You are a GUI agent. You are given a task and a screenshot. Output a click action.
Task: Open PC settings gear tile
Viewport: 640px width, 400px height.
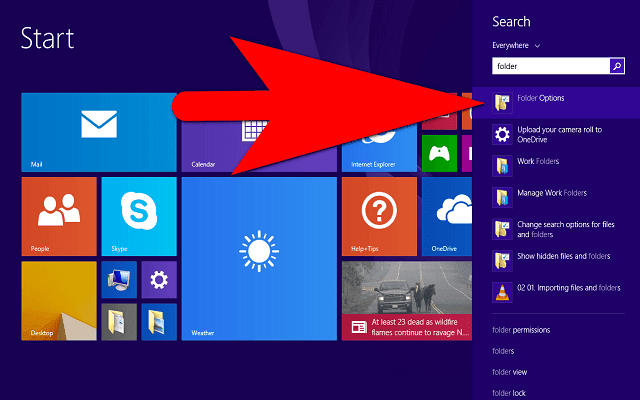158,279
